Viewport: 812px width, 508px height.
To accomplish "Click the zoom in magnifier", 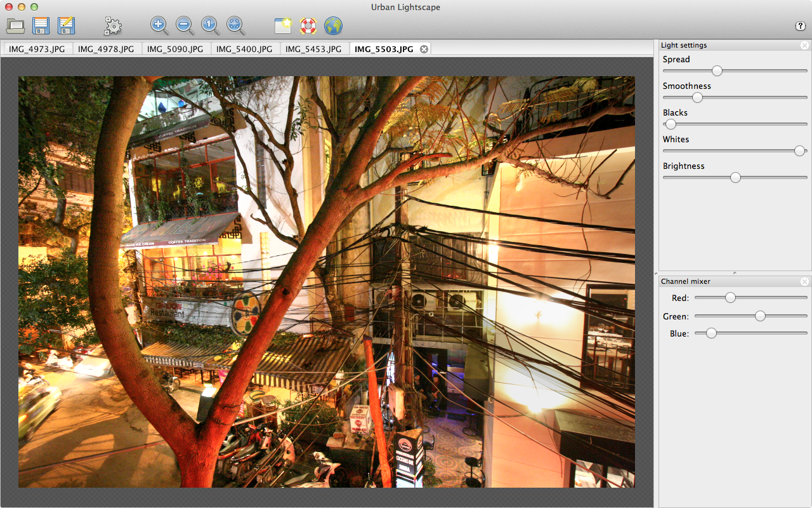I will (159, 26).
